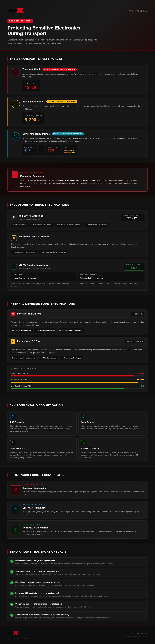Click the Environmental Extremes clock icon
This screenshot has width=155, height=644.
(x=16, y=136)
